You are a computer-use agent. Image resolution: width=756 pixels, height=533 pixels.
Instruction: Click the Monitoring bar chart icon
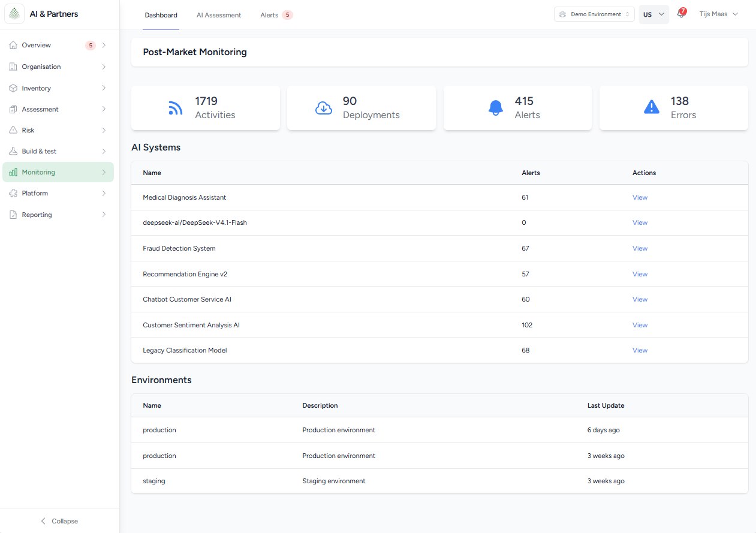click(x=13, y=172)
